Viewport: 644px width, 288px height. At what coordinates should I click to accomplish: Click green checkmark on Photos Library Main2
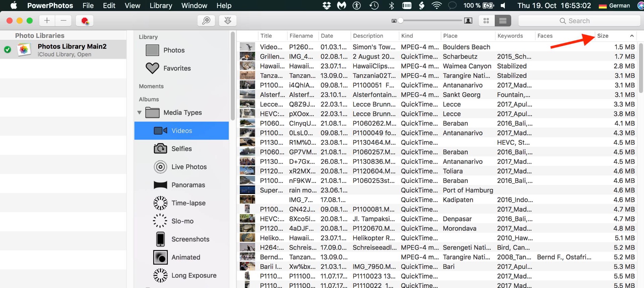(7, 50)
